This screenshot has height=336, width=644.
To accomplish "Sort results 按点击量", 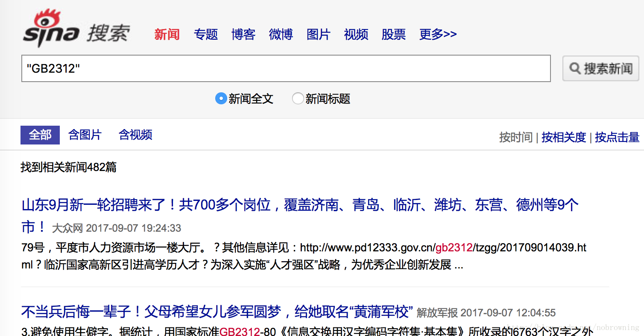I will (617, 137).
